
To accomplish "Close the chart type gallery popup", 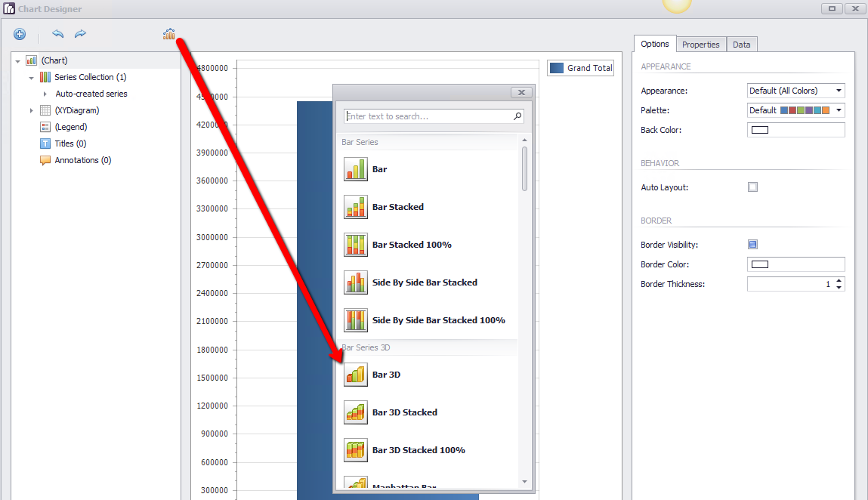I will 521,92.
